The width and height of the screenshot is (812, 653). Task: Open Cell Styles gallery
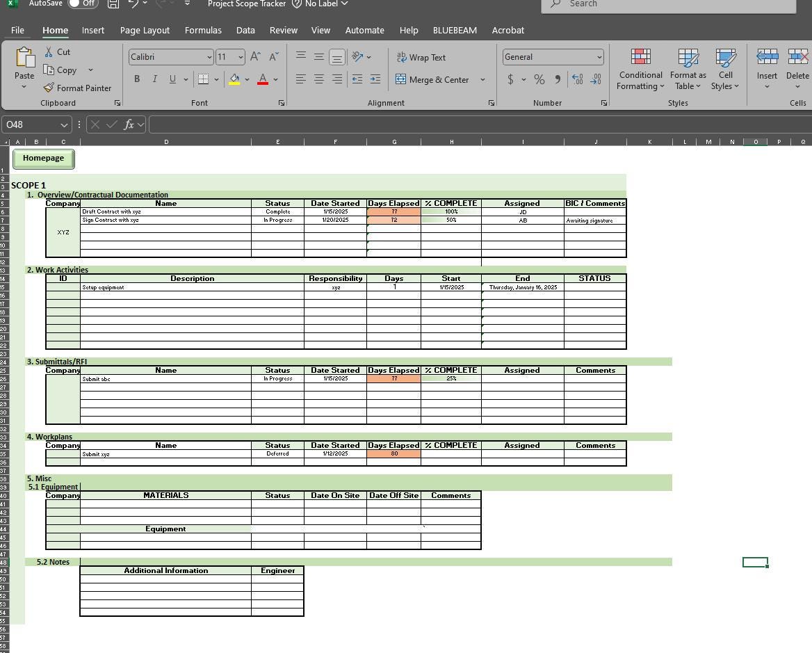[725, 68]
